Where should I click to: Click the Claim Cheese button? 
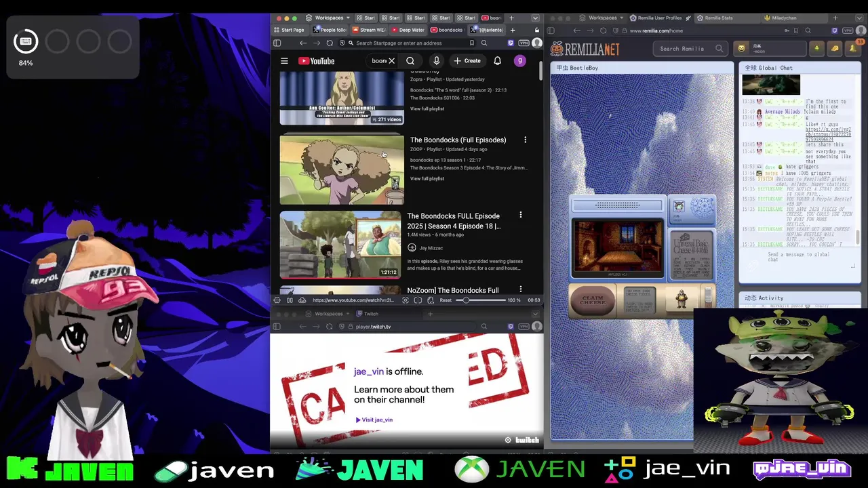tap(593, 300)
